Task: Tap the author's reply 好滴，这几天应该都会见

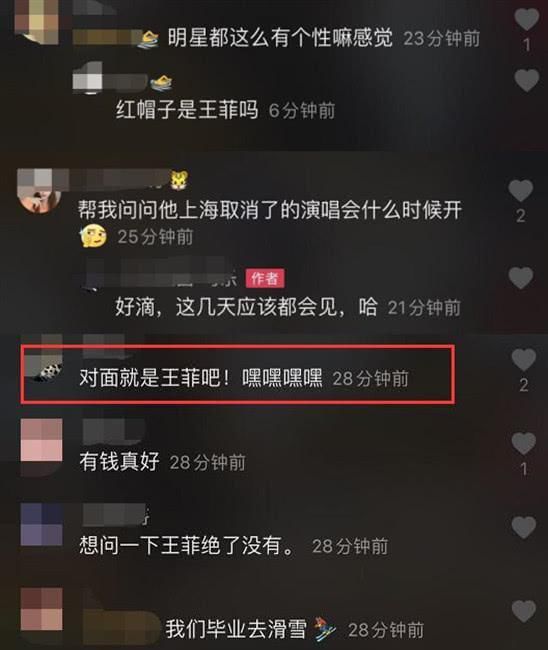Action: pos(246,307)
